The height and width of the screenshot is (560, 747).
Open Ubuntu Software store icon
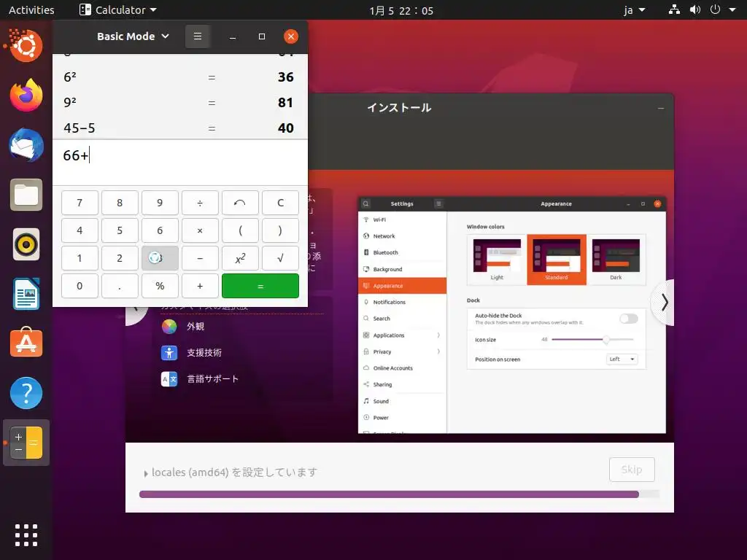tap(26, 343)
